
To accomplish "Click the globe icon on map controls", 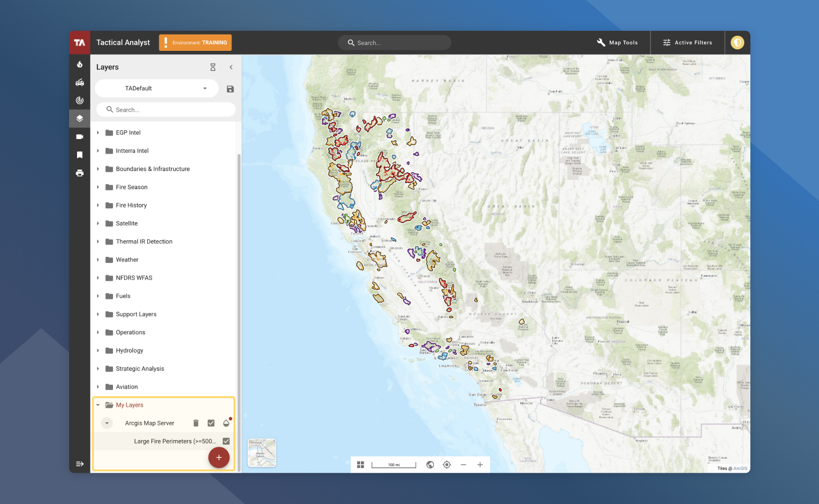I will pyautogui.click(x=430, y=464).
